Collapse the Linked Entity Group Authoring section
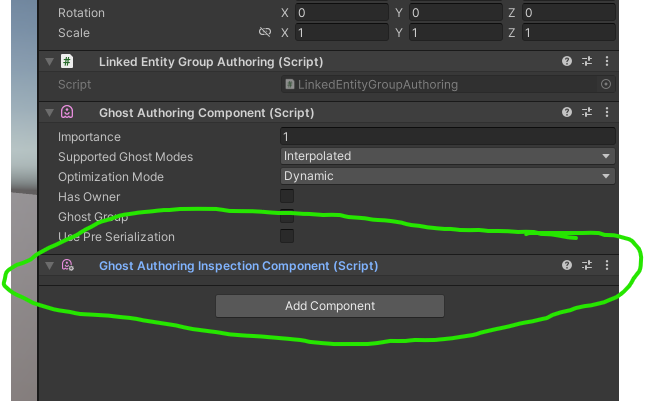 click(x=50, y=62)
